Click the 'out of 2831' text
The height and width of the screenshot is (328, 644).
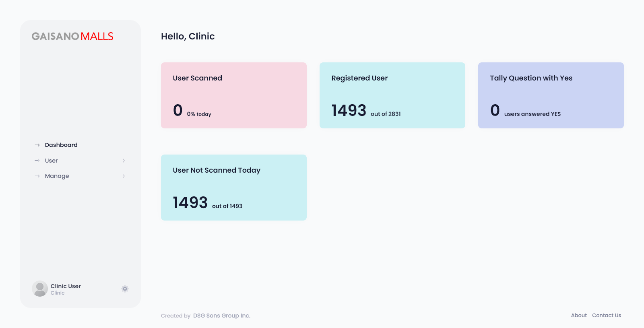(386, 114)
